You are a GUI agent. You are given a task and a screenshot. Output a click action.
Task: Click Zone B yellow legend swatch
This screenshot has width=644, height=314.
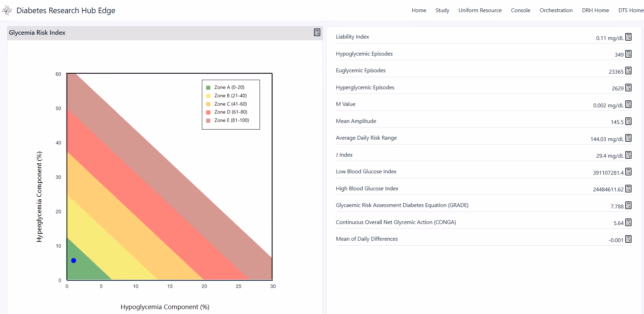coord(208,96)
